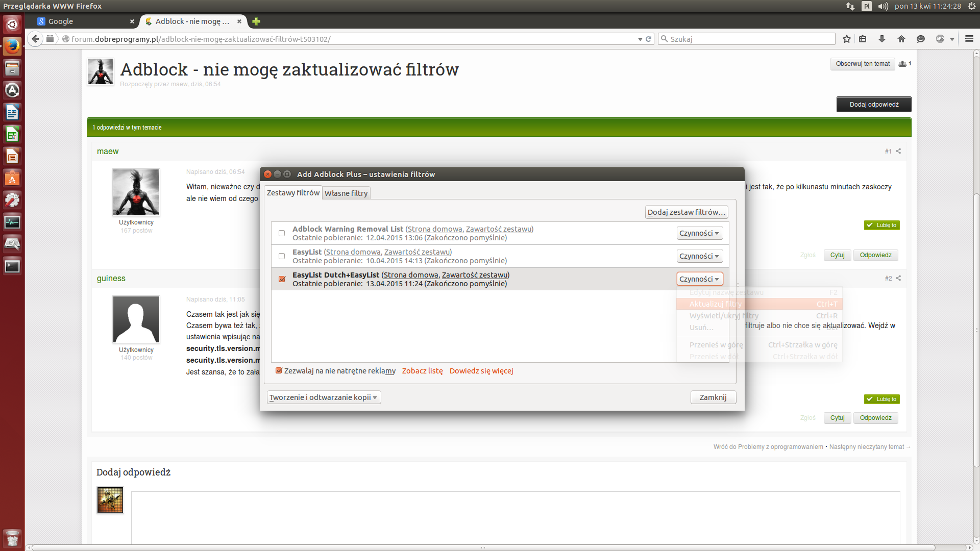Open Terminal from the launcher
Image resolution: width=980 pixels, height=551 pixels.
click(12, 266)
